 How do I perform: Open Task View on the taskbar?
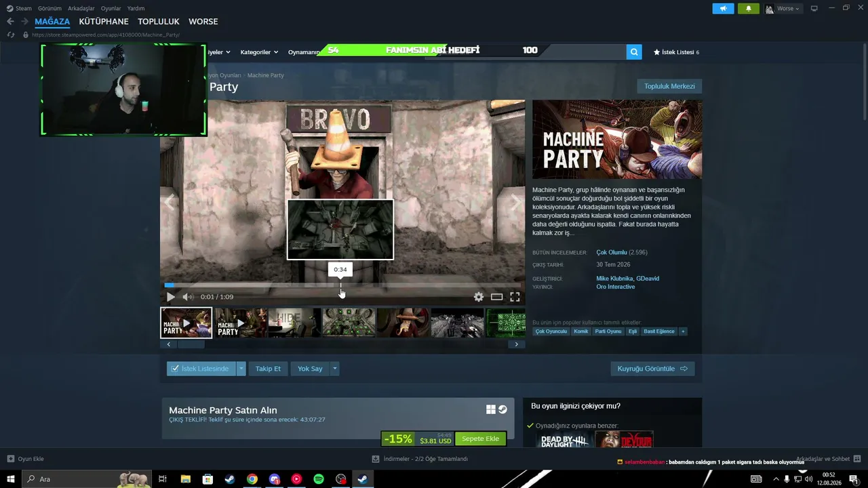tap(163, 479)
